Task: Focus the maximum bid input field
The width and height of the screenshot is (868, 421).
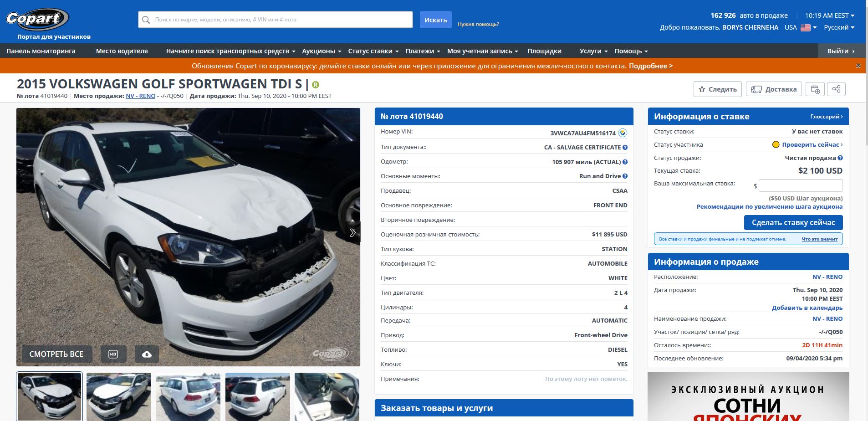Action: pos(801,185)
